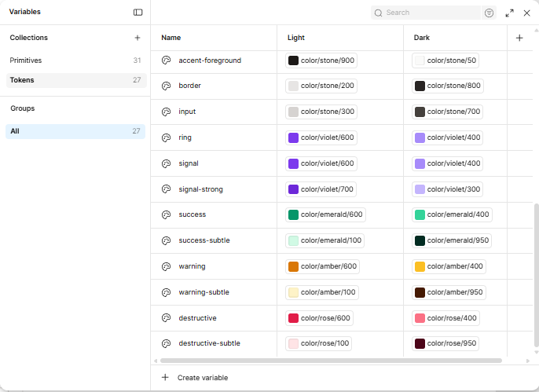This screenshot has height=392, width=539.
Task: Click the horizontal scrollbar right arrow
Action: point(528,361)
